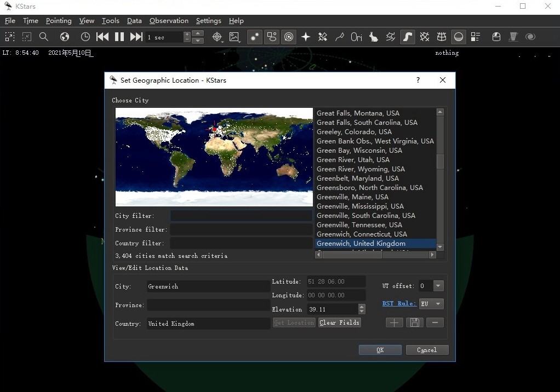Open geographic location globe icon
Image resolution: width=560 pixels, height=392 pixels.
pyautogui.click(x=65, y=37)
